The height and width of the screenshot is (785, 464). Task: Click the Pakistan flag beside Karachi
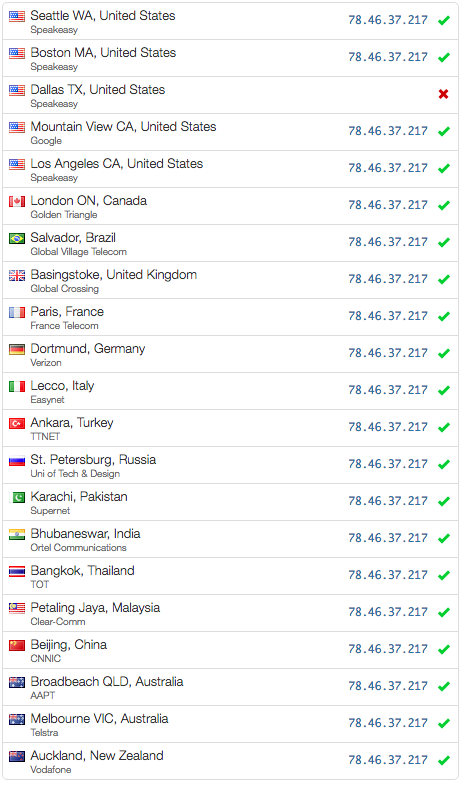[x=18, y=498]
